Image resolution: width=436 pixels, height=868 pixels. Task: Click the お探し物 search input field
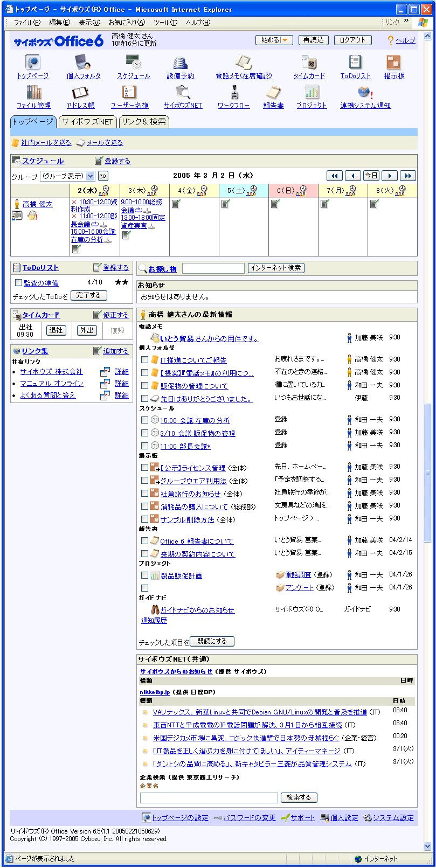[x=213, y=268]
